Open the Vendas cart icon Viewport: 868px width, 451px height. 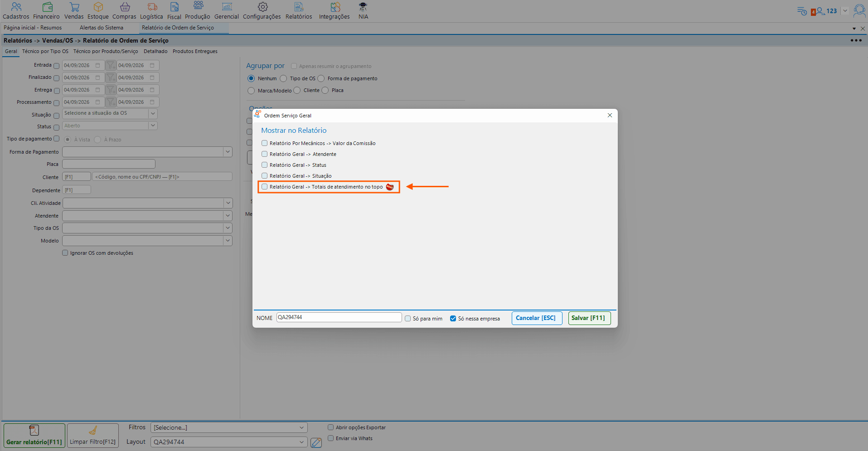click(x=74, y=7)
